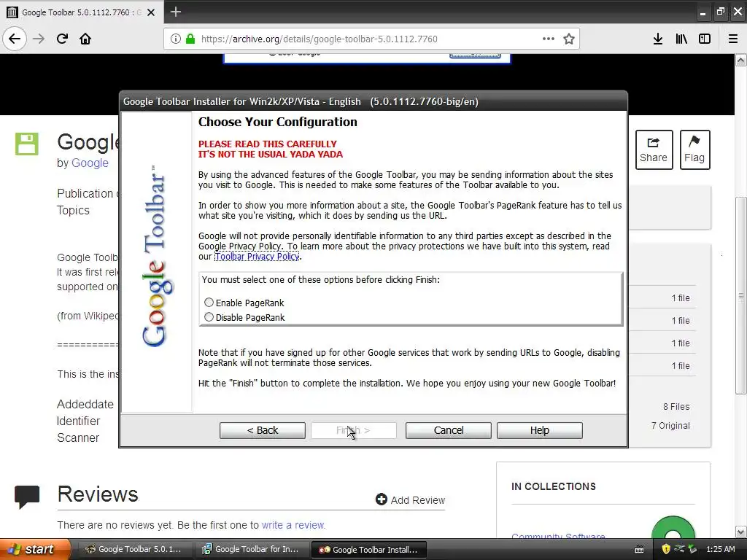Click the security shield tray icon

666,549
